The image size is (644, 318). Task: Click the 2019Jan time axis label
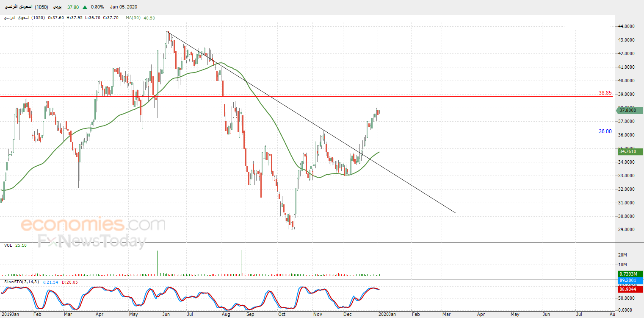coord(10,314)
